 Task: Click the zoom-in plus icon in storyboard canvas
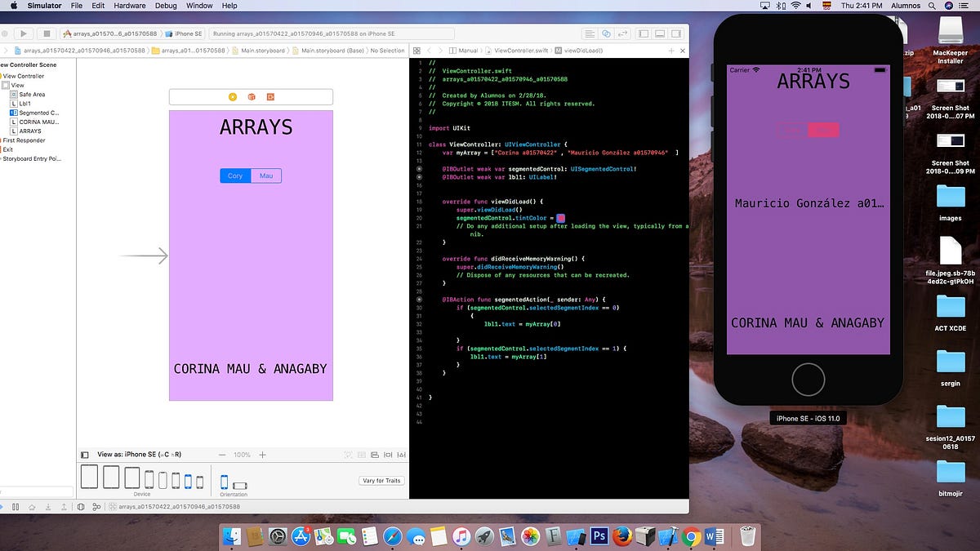(263, 455)
